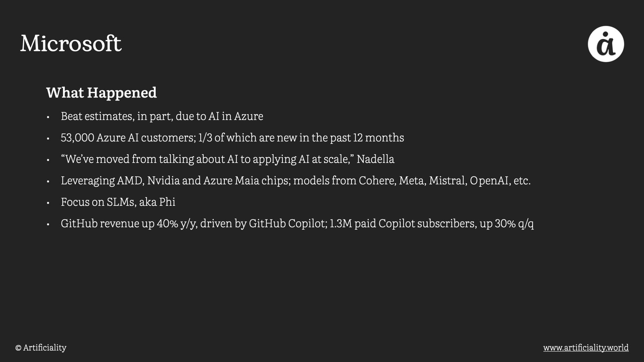This screenshot has width=644, height=362.
Task: Click the 'Focus on SLMs, aka Phi' line
Action: point(118,202)
